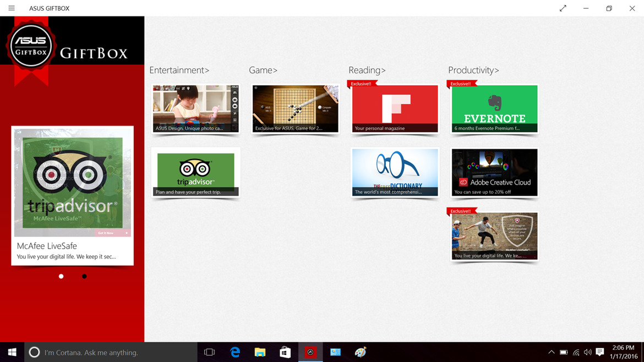Expand the Productivity category

point(473,70)
